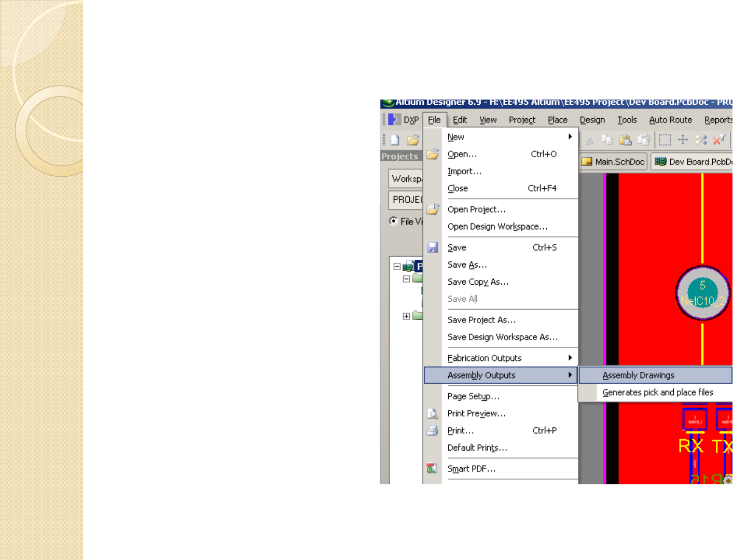Click the Dev Board.PcbDoc PCB tab icon

[660, 162]
